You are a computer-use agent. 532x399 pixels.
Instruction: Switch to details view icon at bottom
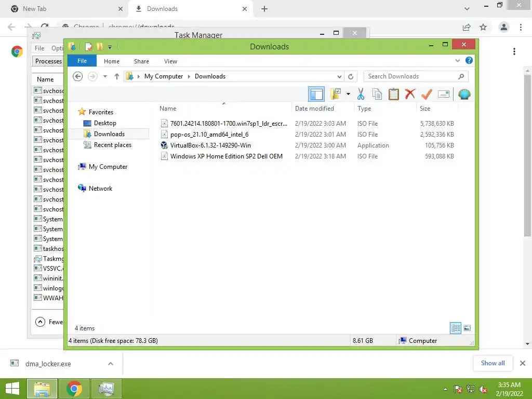point(456,328)
